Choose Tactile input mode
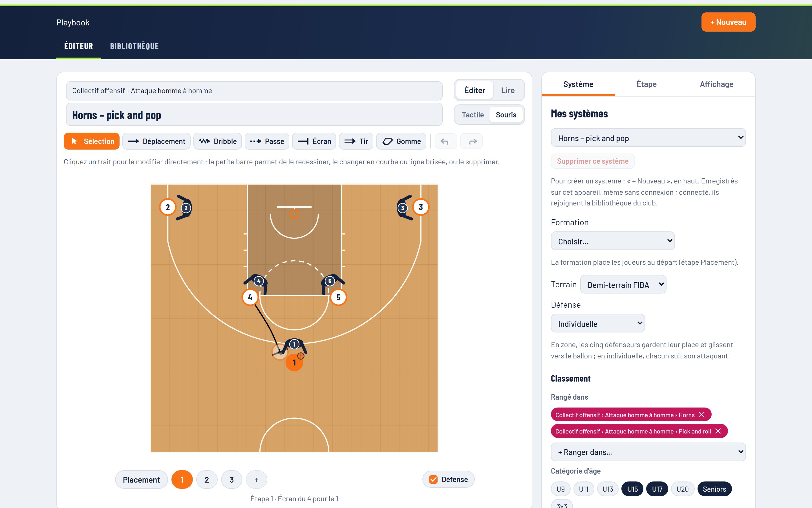812x508 pixels. tap(473, 115)
